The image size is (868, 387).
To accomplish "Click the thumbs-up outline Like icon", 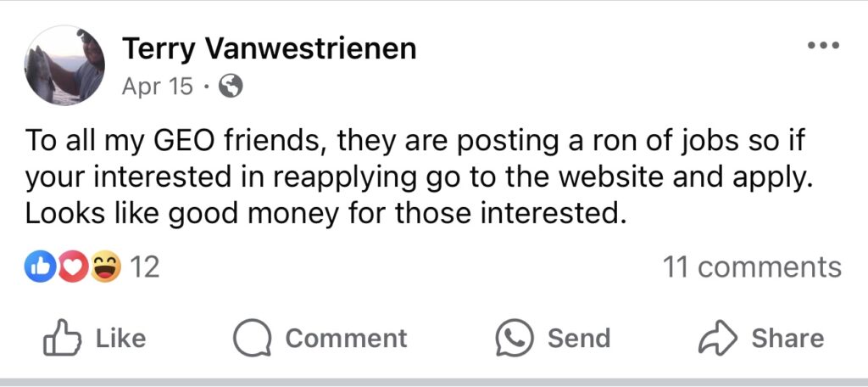I will (61, 338).
